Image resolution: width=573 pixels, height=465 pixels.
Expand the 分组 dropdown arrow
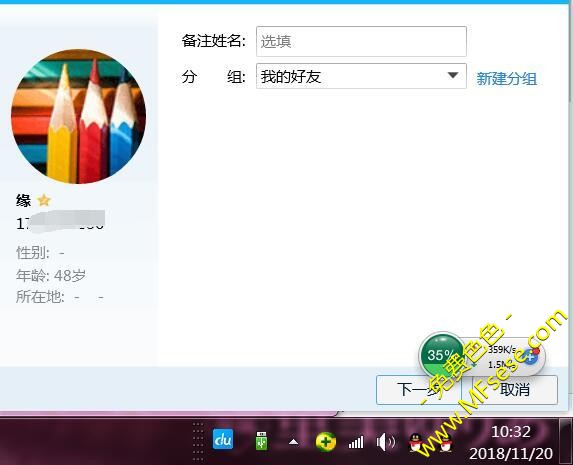[x=453, y=75]
